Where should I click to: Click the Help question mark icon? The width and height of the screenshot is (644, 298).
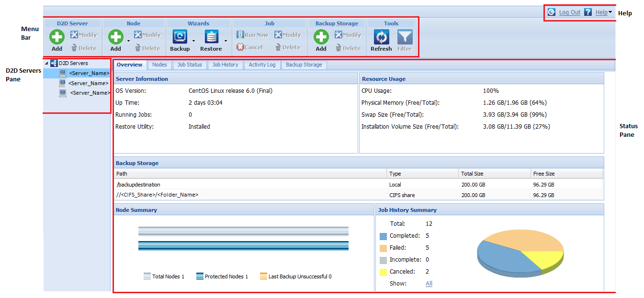588,12
